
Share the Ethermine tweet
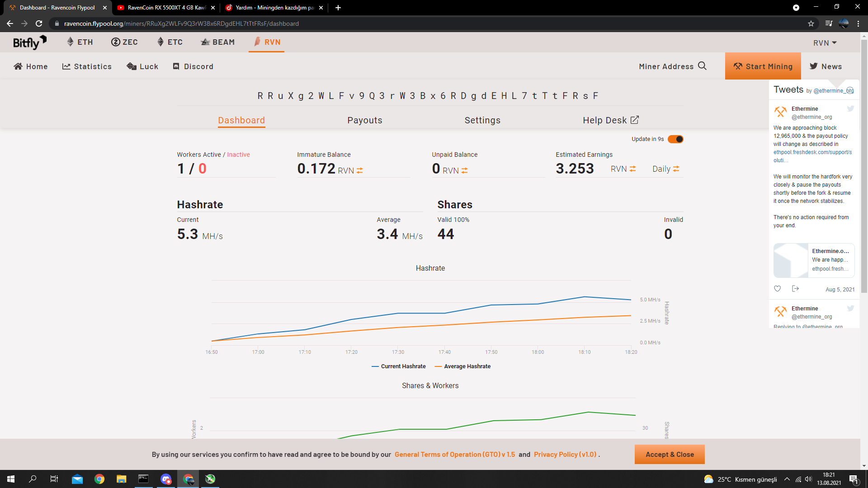(796, 289)
